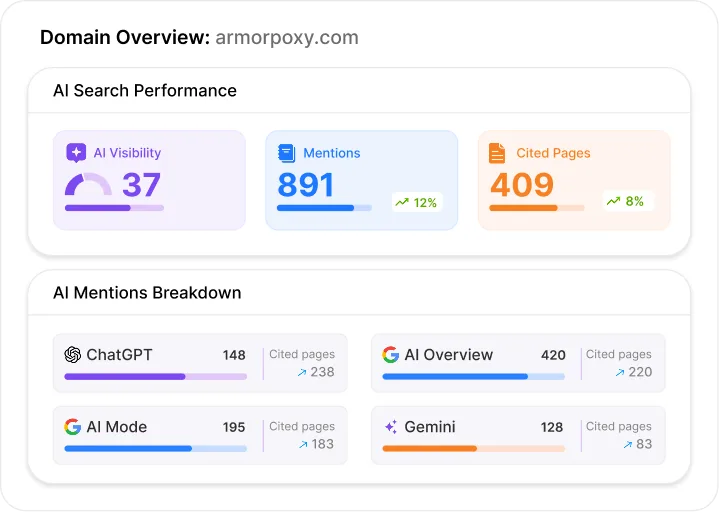Click the Cited Pages document icon
Screen dimensions: 719x512
tap(497, 153)
